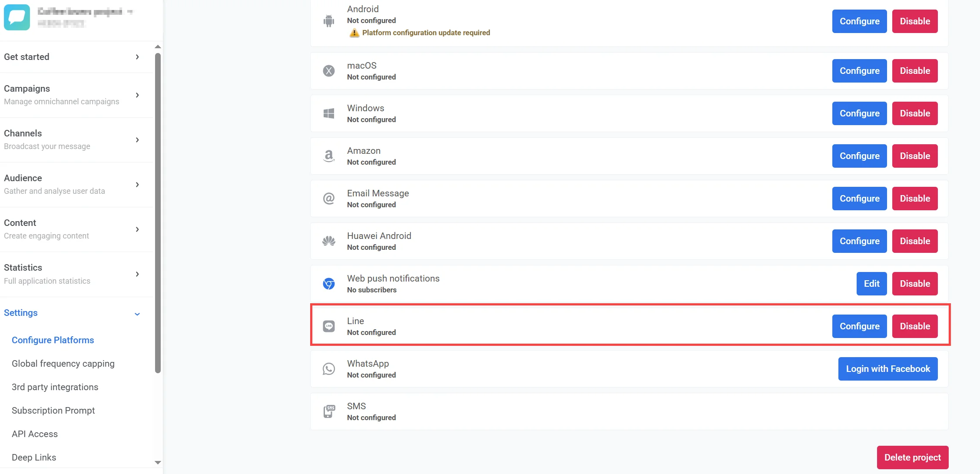Expand the Audience section chevron
The height and width of the screenshot is (474, 980).
tap(137, 185)
